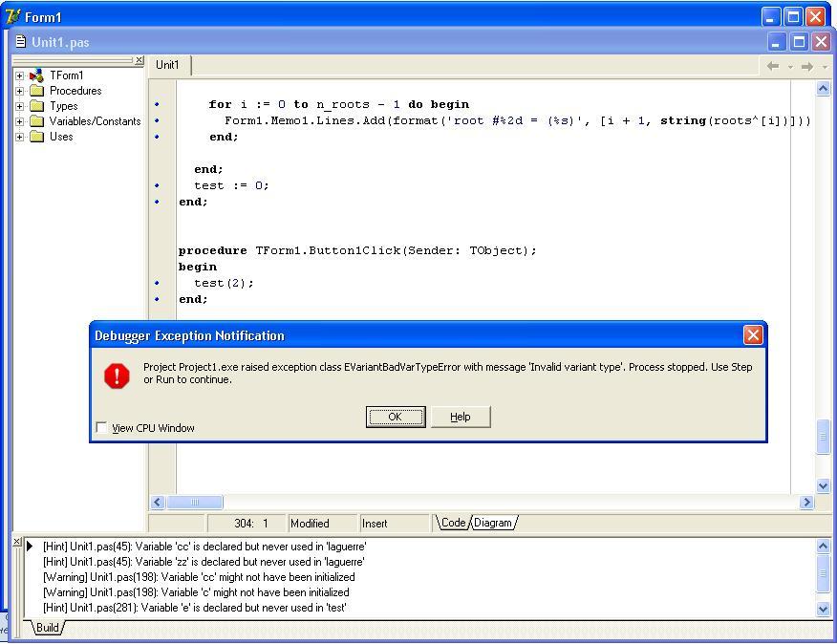Enable the View CPU Window checkbox
The width and height of the screenshot is (837, 644).
pyautogui.click(x=101, y=428)
